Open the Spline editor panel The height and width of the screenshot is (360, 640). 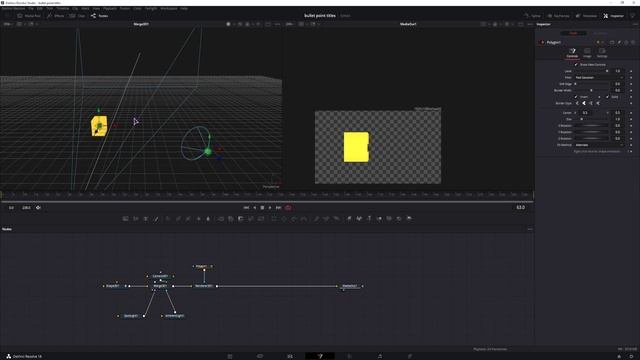point(532,16)
